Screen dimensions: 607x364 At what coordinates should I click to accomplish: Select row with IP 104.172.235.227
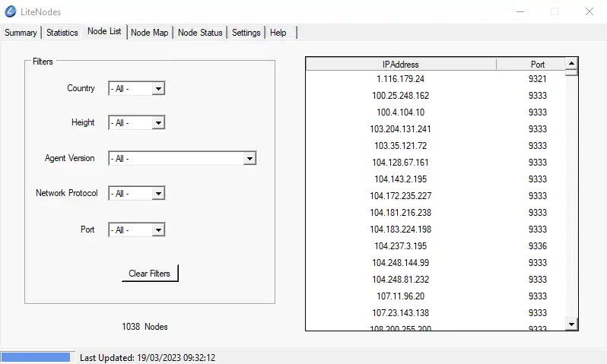(x=436, y=196)
